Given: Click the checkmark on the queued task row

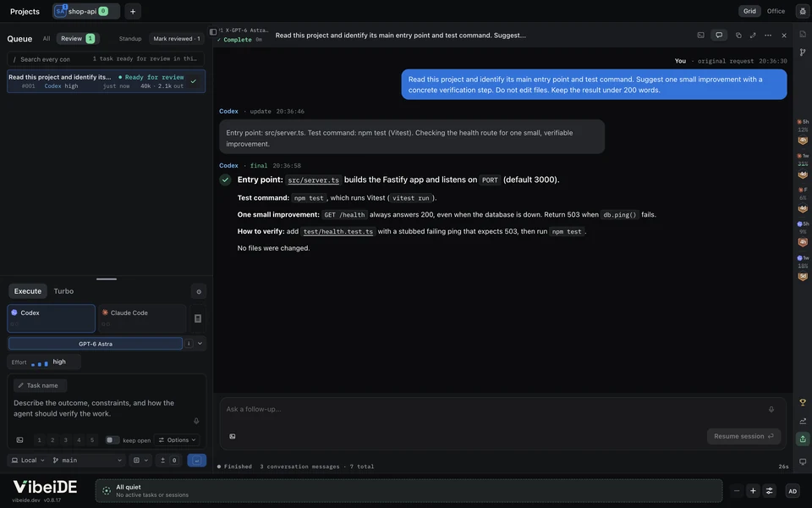Looking at the screenshot, I should click(x=193, y=81).
